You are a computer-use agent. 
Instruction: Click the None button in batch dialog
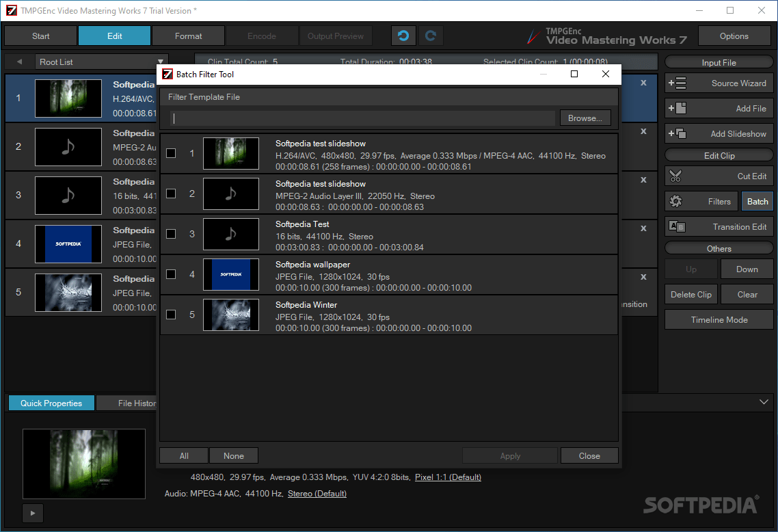tap(234, 455)
